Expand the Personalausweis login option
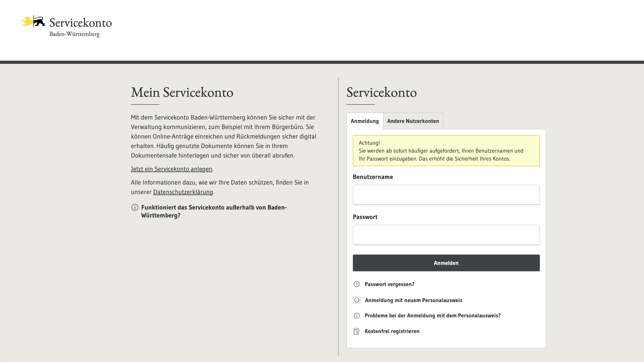The image size is (644, 362). pos(413,300)
